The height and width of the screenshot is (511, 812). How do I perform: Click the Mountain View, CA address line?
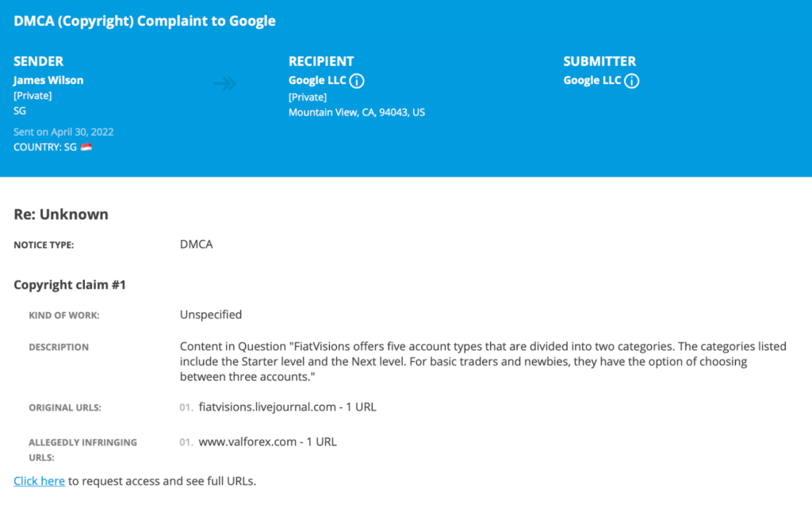[357, 112]
